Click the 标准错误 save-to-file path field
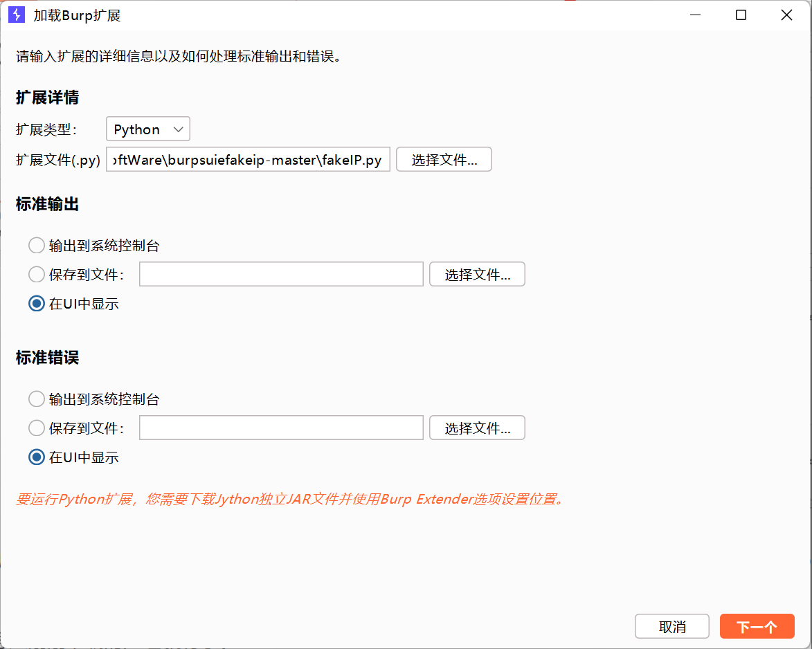 (x=281, y=428)
